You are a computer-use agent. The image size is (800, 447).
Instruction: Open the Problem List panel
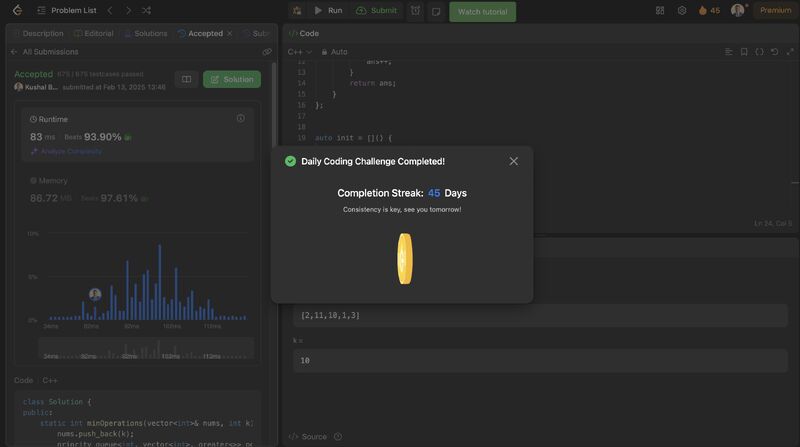[x=73, y=10]
